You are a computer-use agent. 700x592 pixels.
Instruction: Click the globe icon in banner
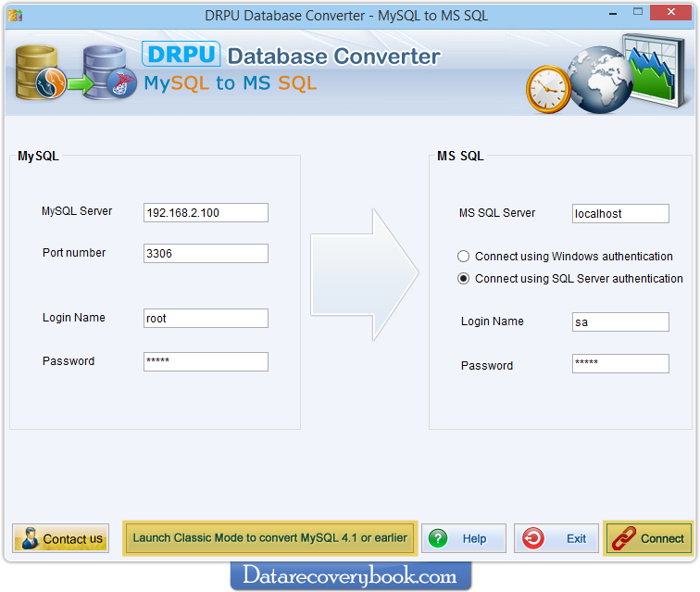click(600, 81)
